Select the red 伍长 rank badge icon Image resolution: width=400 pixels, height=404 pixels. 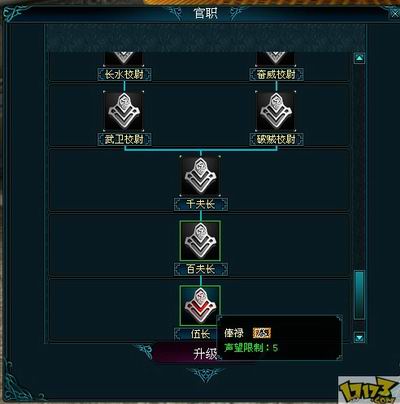[x=200, y=305]
